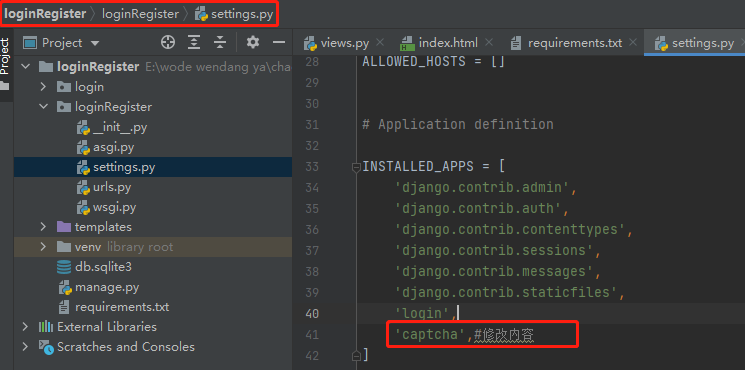
Task: Open asgi.py in the project tree
Action: [153, 147]
